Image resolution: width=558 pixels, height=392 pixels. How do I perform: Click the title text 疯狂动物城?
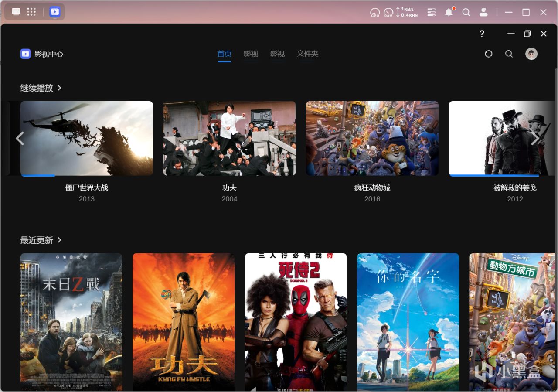point(372,188)
